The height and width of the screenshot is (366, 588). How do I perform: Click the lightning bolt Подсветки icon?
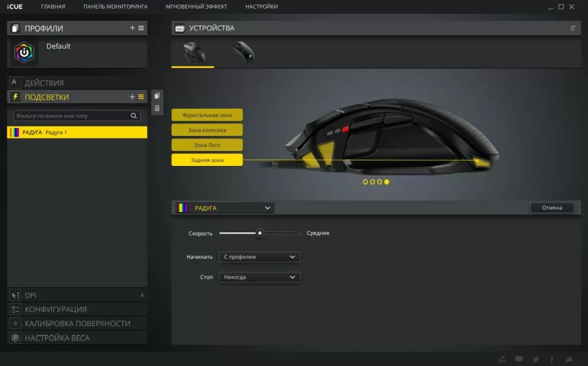(x=15, y=97)
